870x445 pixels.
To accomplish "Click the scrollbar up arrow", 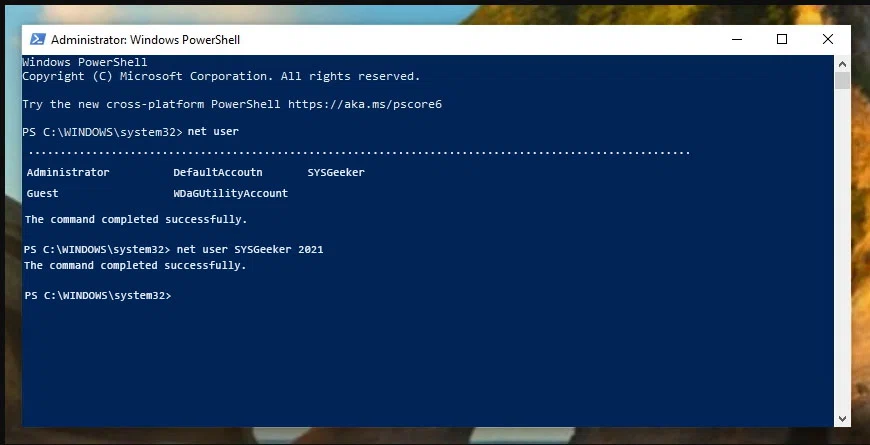I will pos(842,63).
